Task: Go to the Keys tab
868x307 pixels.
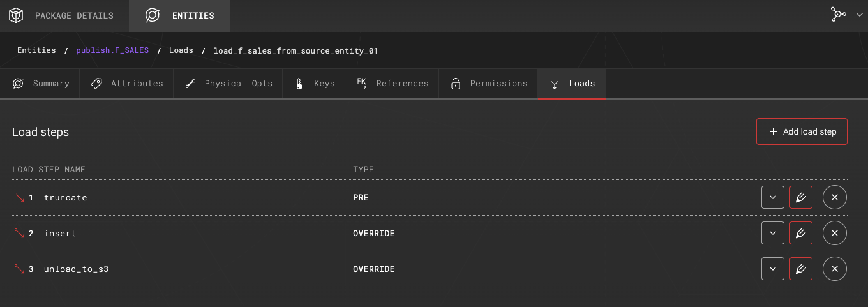Action: [314, 84]
